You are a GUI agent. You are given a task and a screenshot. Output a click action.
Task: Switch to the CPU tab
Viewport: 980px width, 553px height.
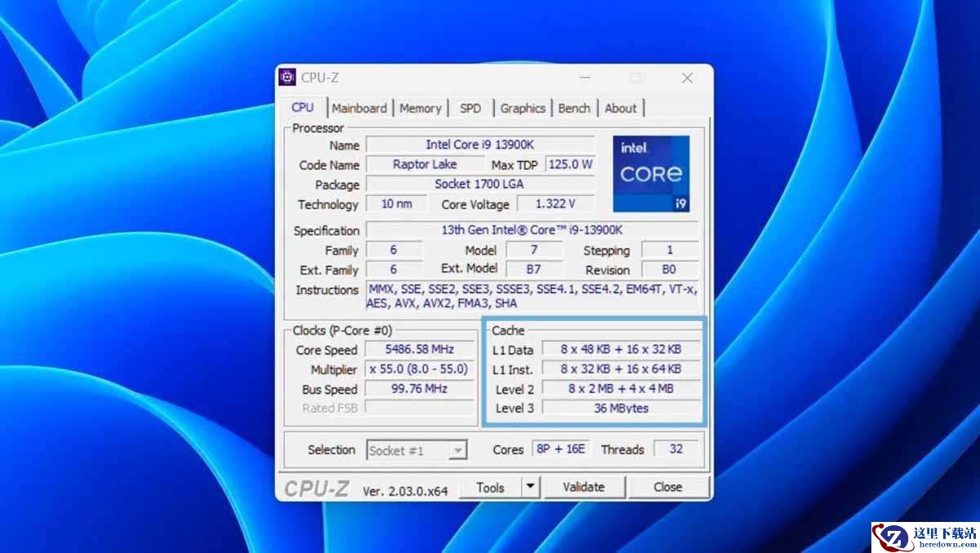pos(302,107)
